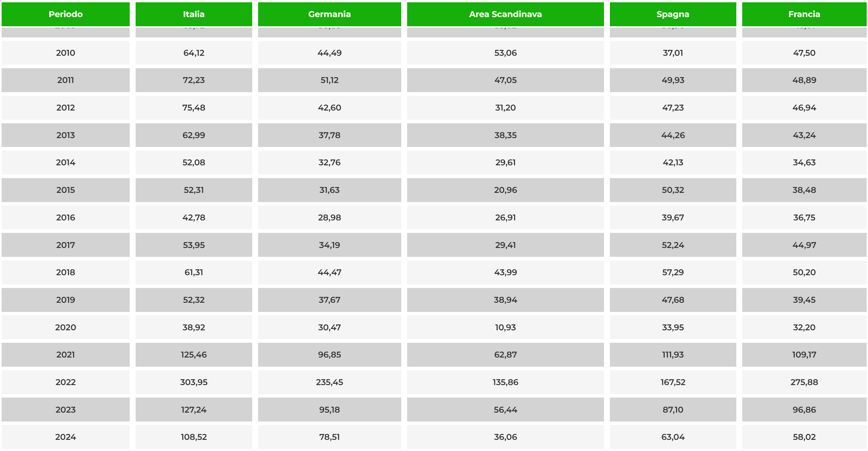The height and width of the screenshot is (451, 868).
Task: Click the Periodo column header
Action: point(66,14)
